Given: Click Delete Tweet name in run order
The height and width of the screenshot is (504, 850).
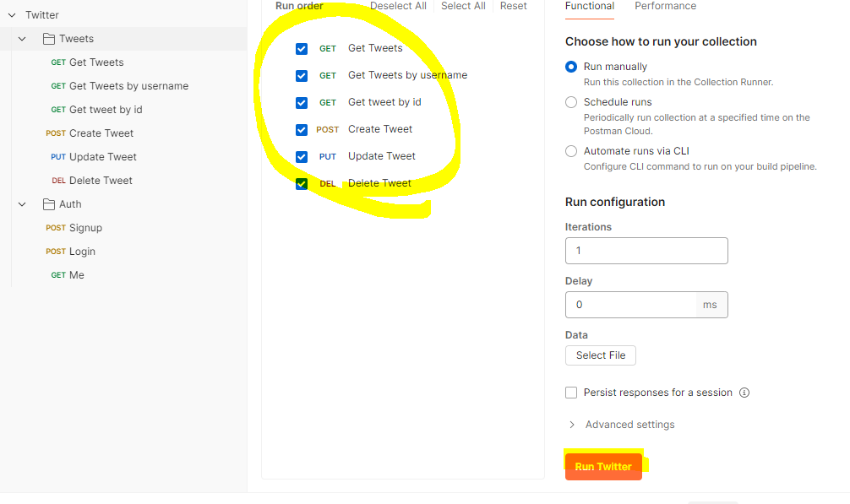Looking at the screenshot, I should pos(379,183).
